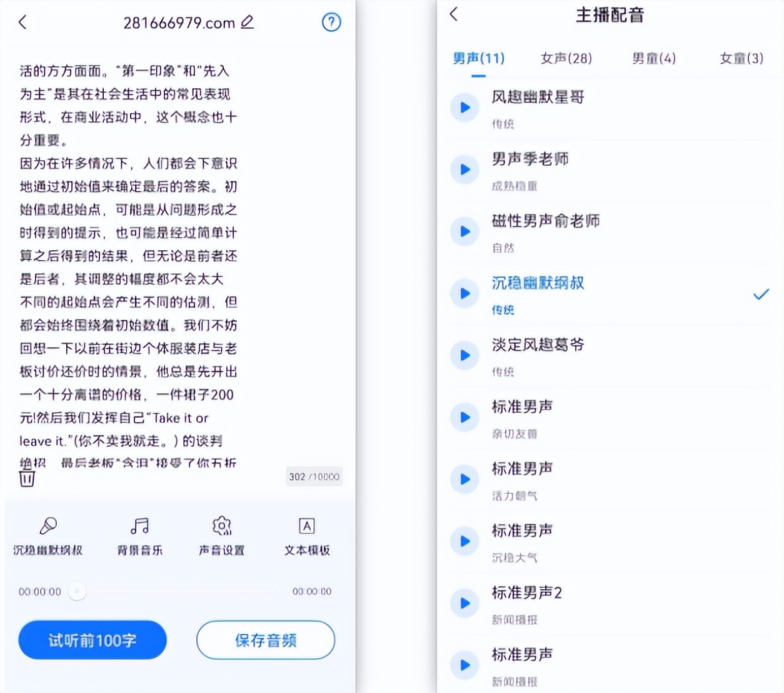Click the checkmark beside 沉稳幽默纲叔
This screenshot has width=784, height=693.
tap(761, 293)
